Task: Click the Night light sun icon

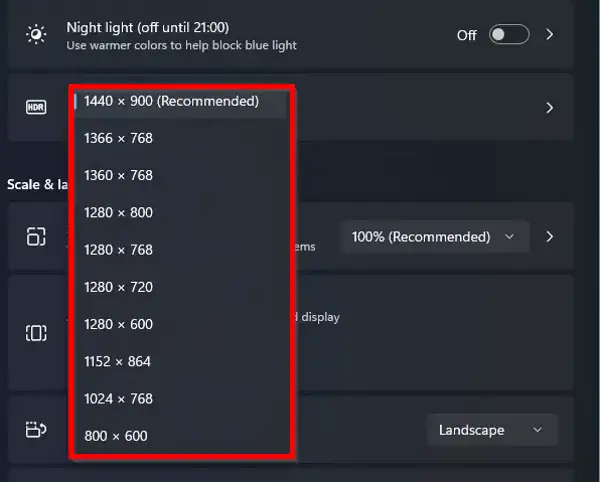Action: [x=36, y=34]
